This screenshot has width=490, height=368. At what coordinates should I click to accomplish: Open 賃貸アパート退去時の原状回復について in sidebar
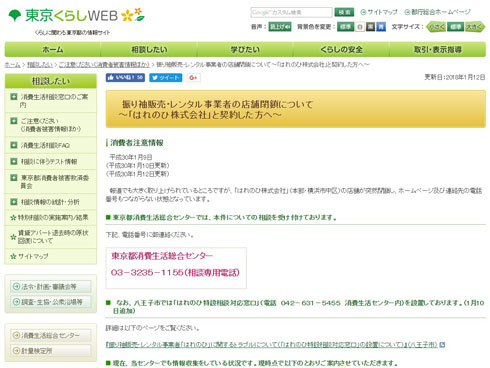pyautogui.click(x=51, y=237)
